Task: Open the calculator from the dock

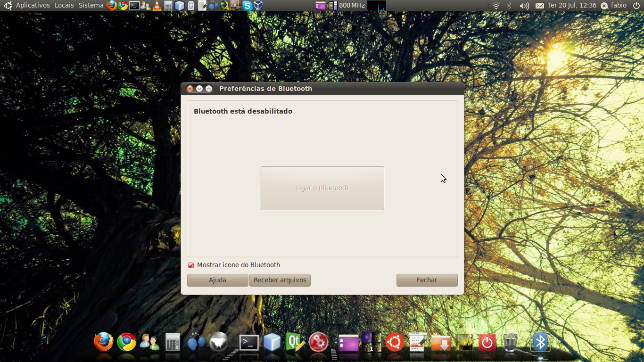Action: click(173, 342)
